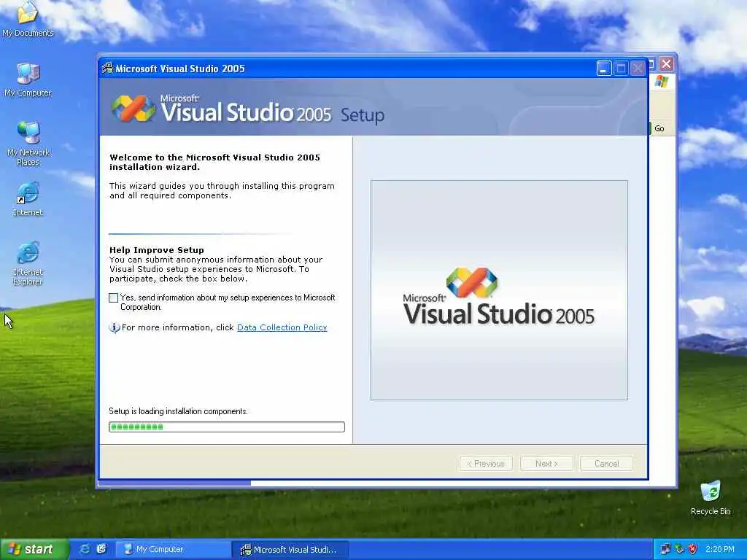Click the Next button in setup wizard
The height and width of the screenshot is (560, 747).
point(546,464)
